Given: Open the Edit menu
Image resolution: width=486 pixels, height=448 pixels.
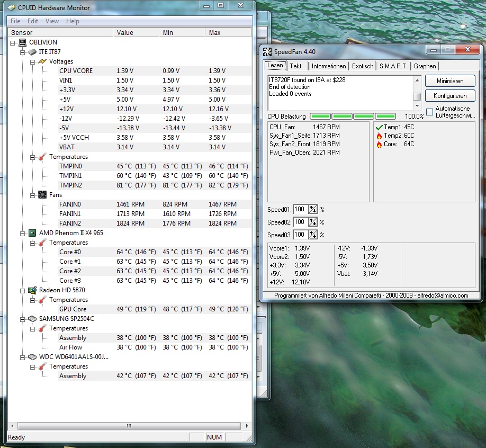Looking at the screenshot, I should pos(32,21).
